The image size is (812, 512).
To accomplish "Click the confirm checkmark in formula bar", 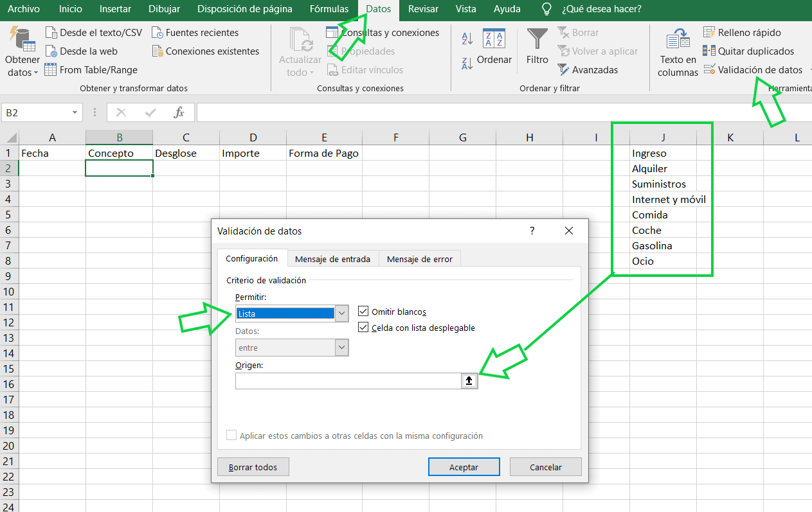I will tap(150, 112).
